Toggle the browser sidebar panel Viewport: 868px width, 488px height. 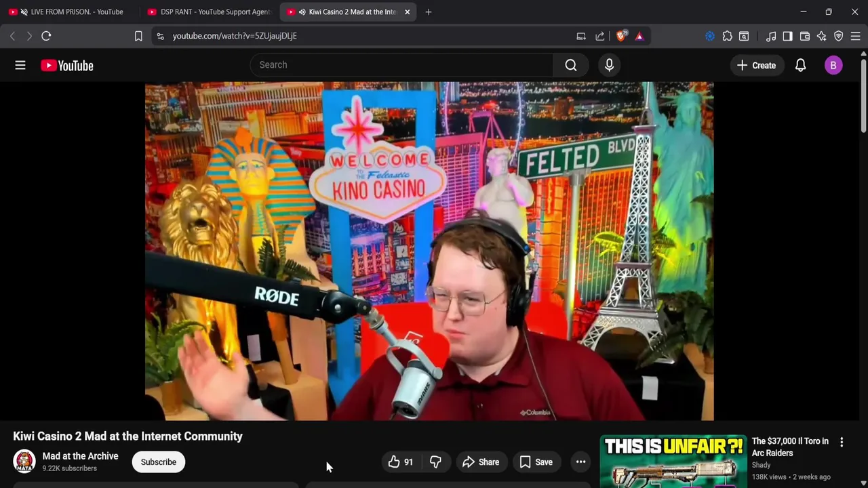click(x=787, y=36)
